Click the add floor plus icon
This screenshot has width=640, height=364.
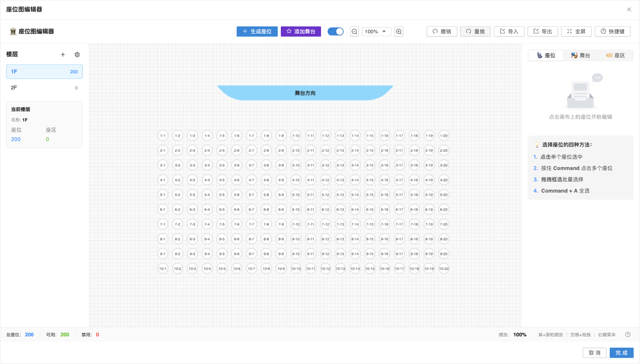click(63, 55)
